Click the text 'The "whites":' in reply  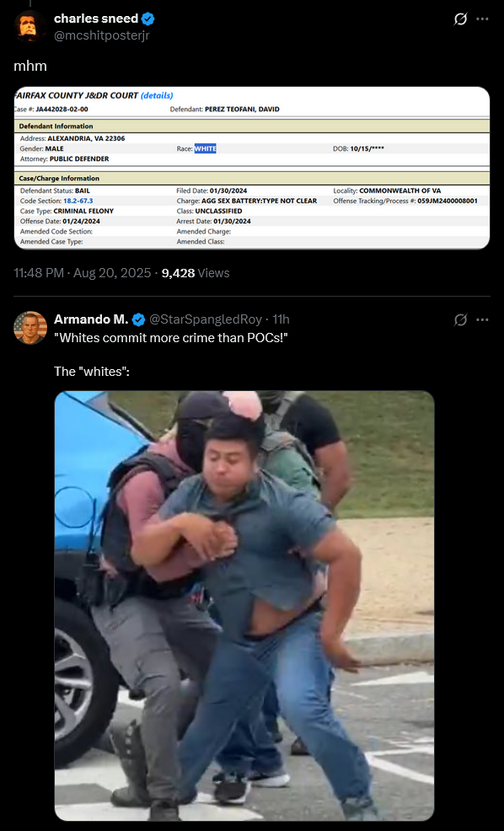[92, 372]
